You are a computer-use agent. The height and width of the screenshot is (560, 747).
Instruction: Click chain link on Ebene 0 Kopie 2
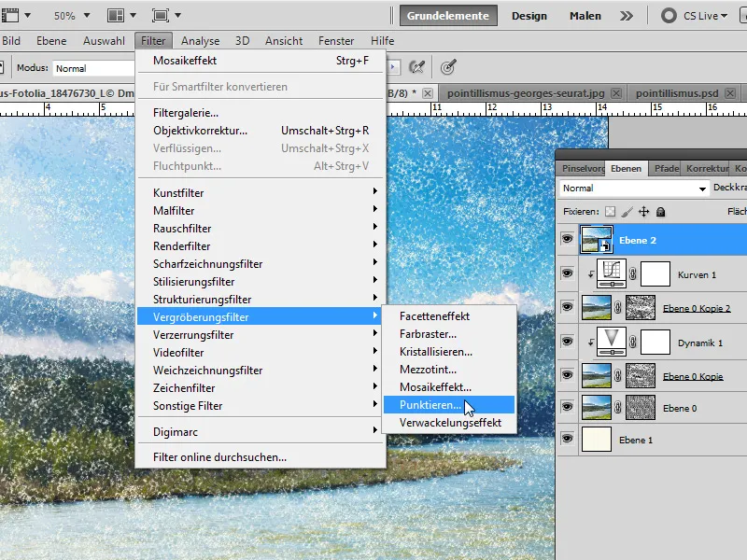(x=618, y=308)
